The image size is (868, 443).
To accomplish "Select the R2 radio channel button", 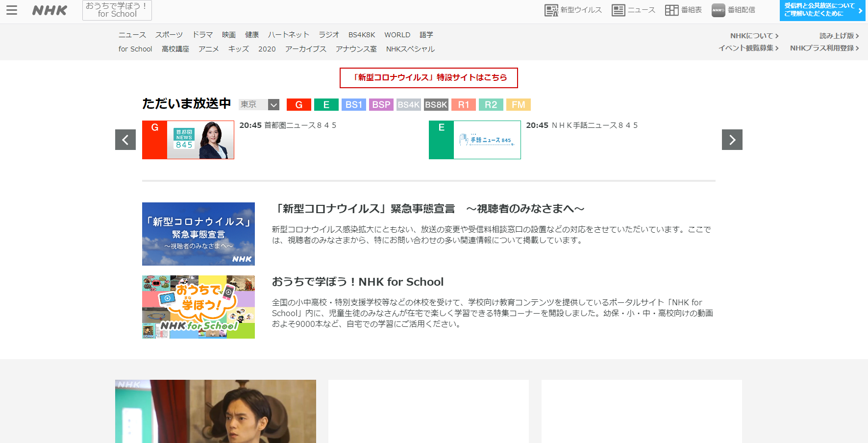I will pyautogui.click(x=491, y=104).
